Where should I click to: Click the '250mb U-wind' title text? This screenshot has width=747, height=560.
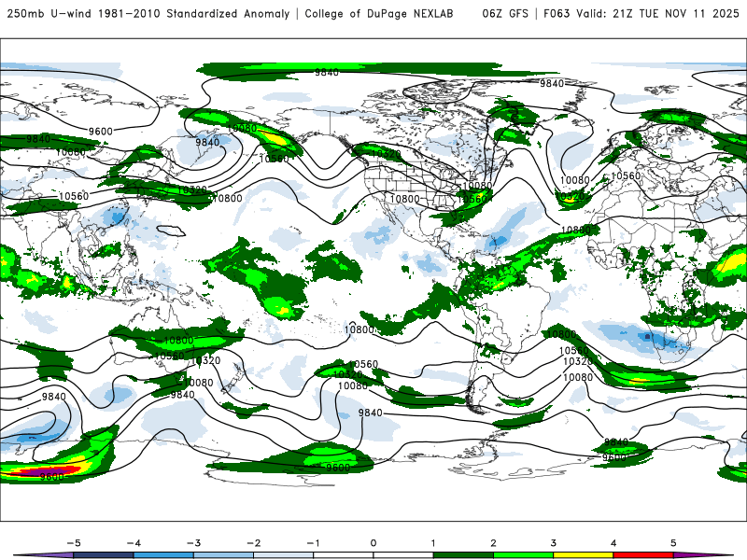[49, 13]
